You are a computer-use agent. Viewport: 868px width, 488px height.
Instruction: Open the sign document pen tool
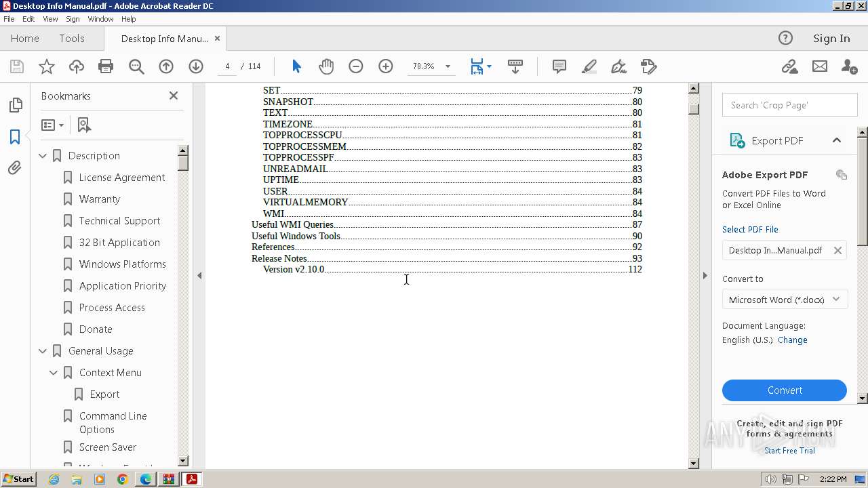pyautogui.click(x=618, y=66)
